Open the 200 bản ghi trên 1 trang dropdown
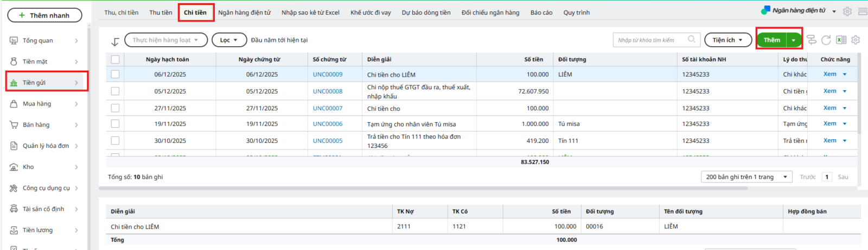The width and height of the screenshot is (868, 250). tap(746, 177)
